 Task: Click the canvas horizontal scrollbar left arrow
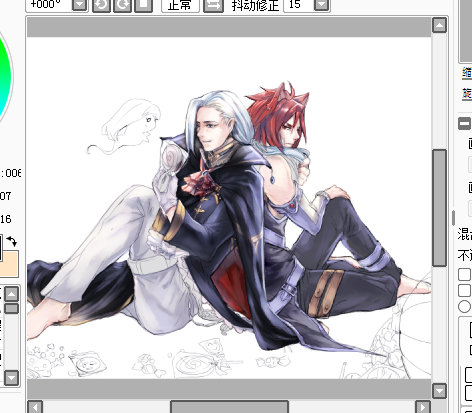pyautogui.click(x=35, y=407)
